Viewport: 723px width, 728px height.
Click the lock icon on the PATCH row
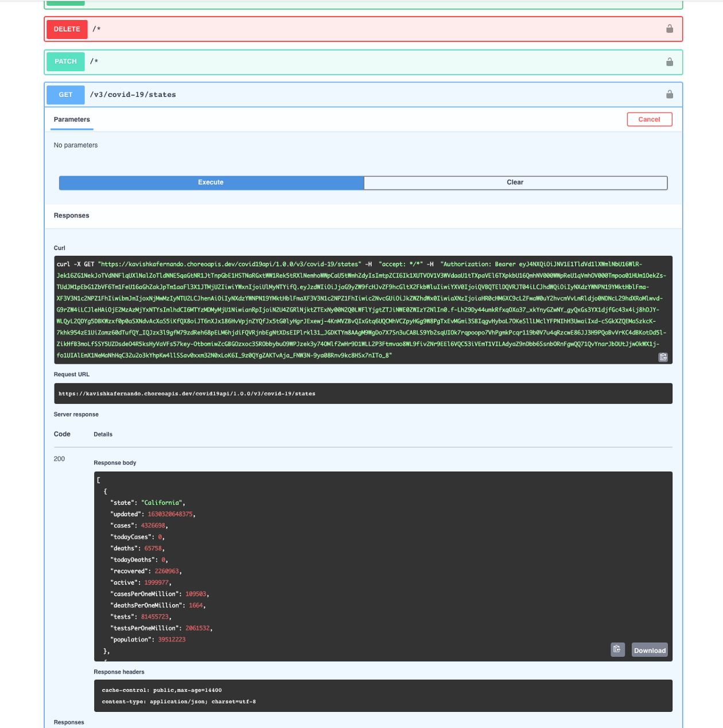click(x=669, y=62)
